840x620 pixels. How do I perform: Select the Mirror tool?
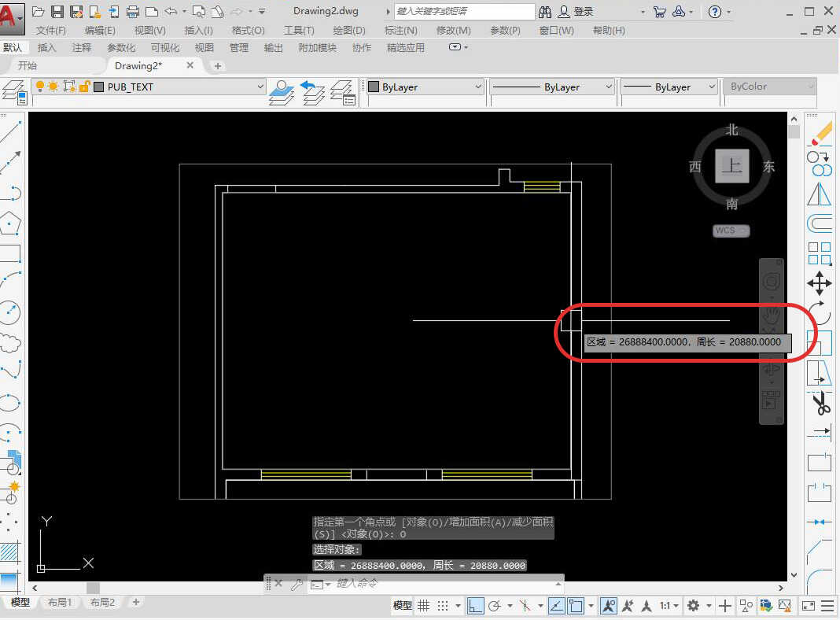pyautogui.click(x=820, y=194)
